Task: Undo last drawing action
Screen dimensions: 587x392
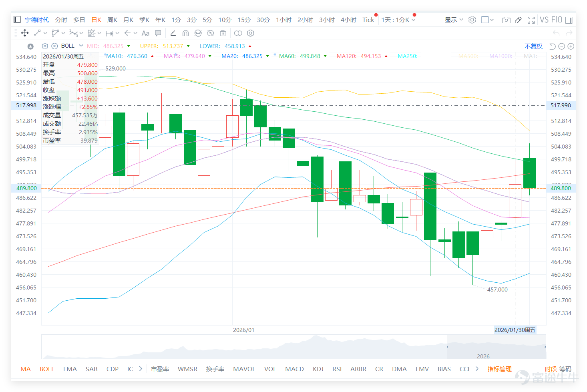Action: pyautogui.click(x=556, y=33)
